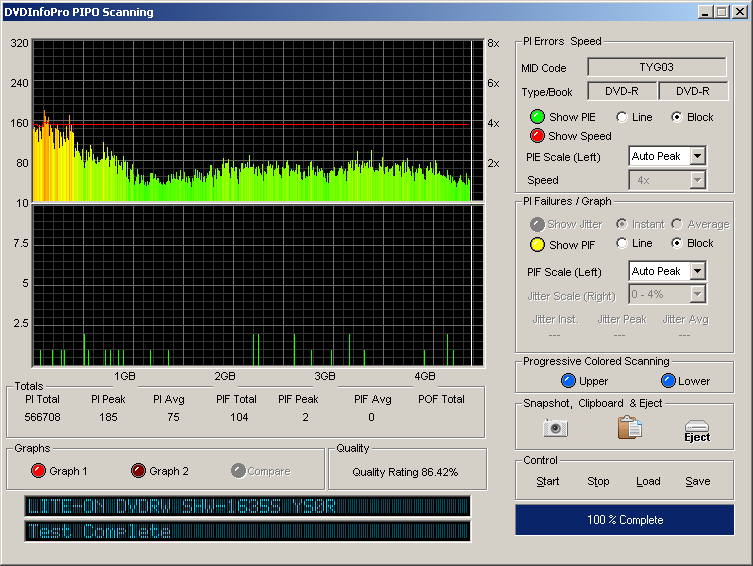Eject the disc with the Eject icon
Screen dimensions: 753x566
point(697,431)
